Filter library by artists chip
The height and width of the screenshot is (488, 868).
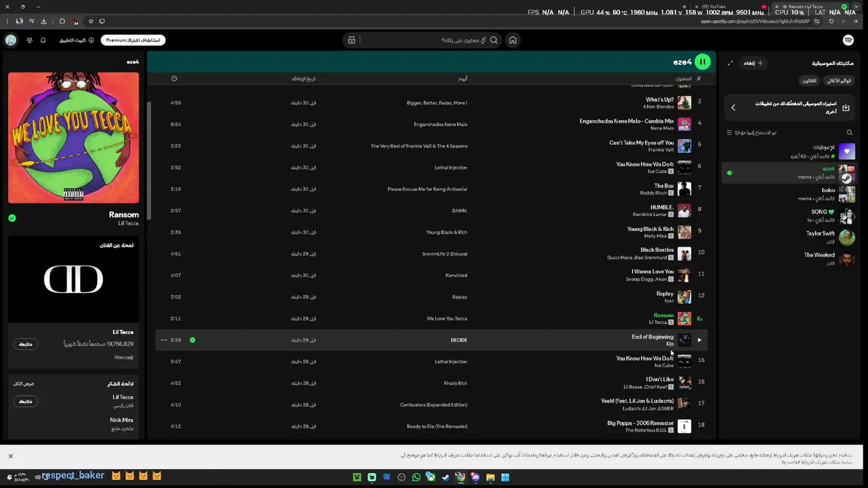point(810,81)
